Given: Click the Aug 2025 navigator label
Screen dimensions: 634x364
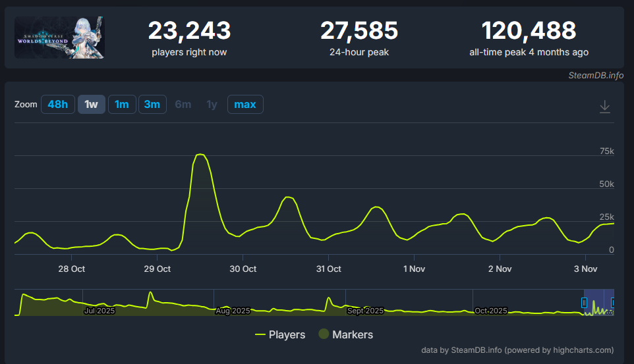Looking at the screenshot, I should point(233,311).
